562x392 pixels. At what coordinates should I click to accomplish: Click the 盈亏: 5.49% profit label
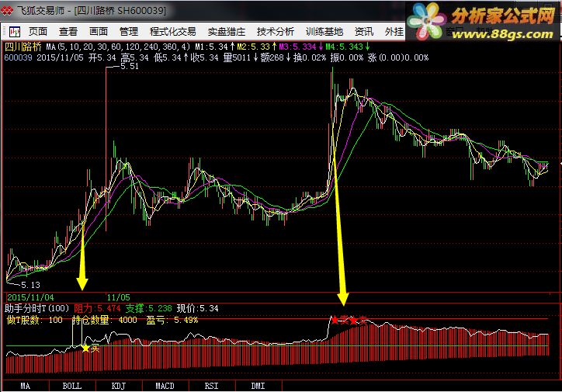(x=172, y=320)
